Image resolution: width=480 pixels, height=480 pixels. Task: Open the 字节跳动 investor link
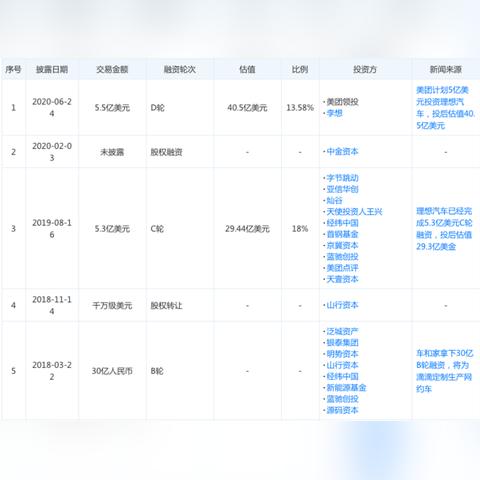click(342, 178)
